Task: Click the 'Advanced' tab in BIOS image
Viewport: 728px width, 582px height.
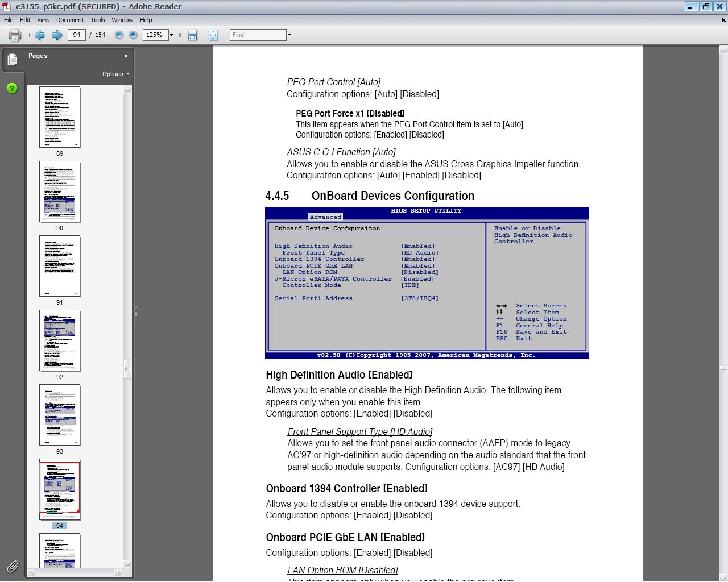Action: tap(325, 217)
